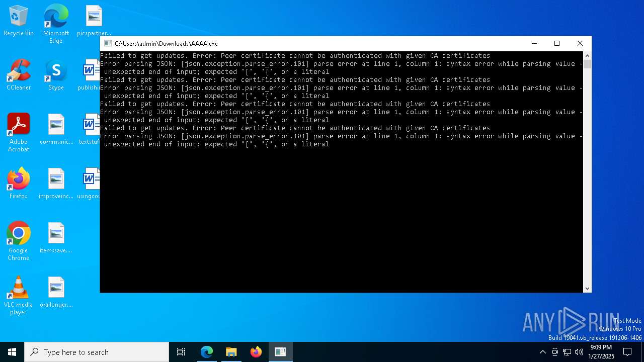Open Firefox desktop shortcut
The width and height of the screenshot is (644, 362).
(19, 184)
